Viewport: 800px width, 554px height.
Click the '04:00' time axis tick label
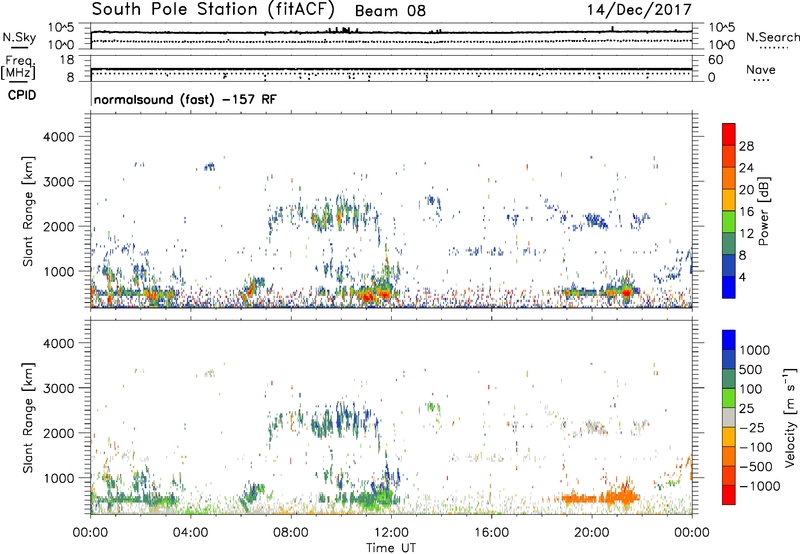pos(190,533)
